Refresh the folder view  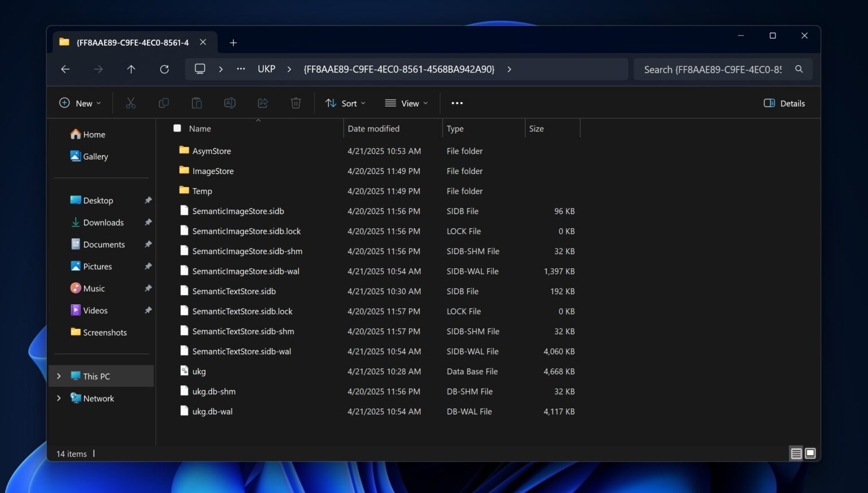(x=164, y=69)
